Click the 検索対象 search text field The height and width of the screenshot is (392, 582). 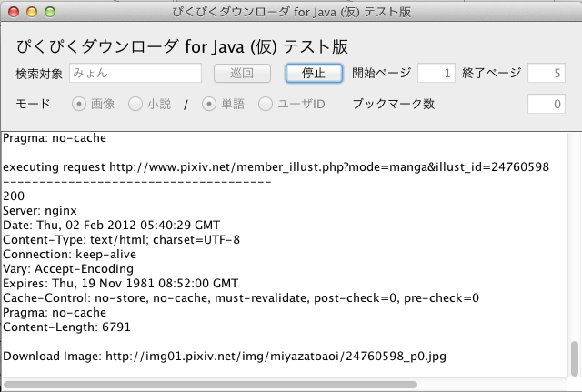tap(135, 73)
